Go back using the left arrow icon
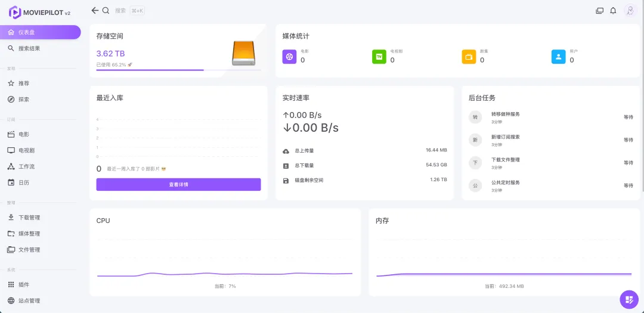644x313 pixels. pyautogui.click(x=95, y=11)
